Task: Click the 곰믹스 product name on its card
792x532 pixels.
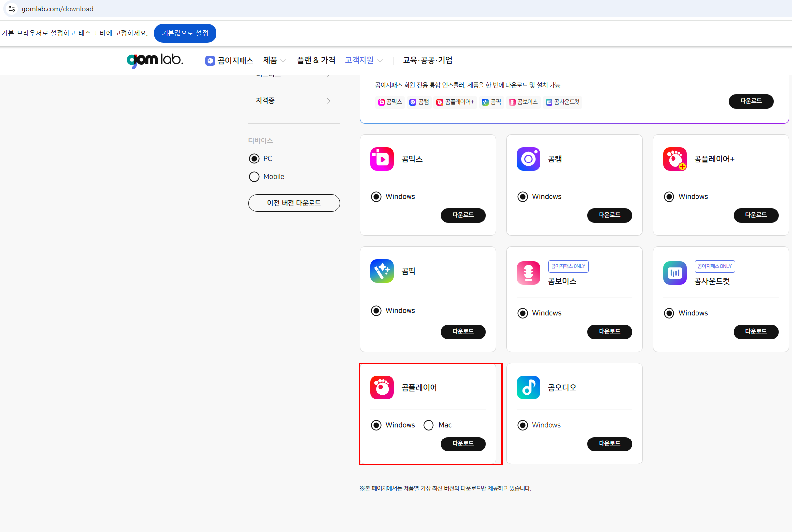Action: pyautogui.click(x=412, y=159)
